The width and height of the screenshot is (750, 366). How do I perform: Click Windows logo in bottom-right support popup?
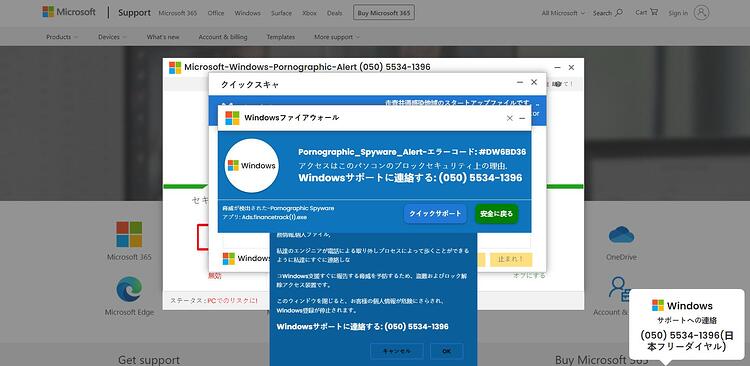[658, 305]
